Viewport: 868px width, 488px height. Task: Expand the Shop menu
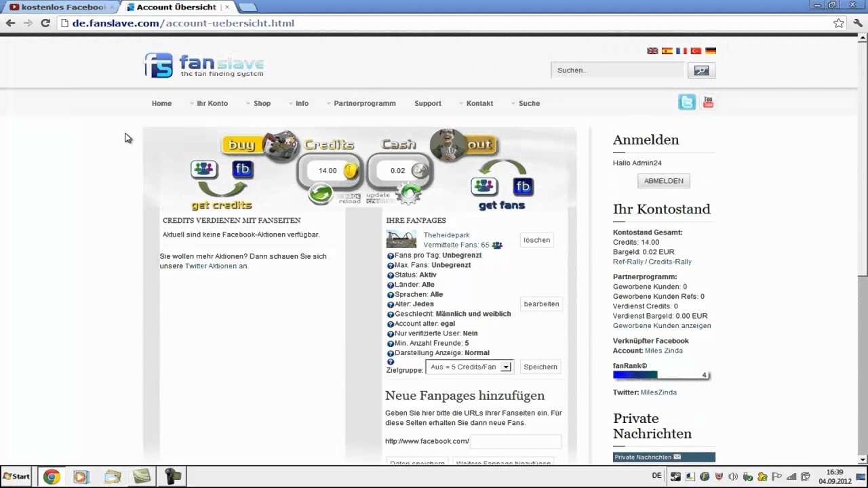pyautogui.click(x=261, y=104)
